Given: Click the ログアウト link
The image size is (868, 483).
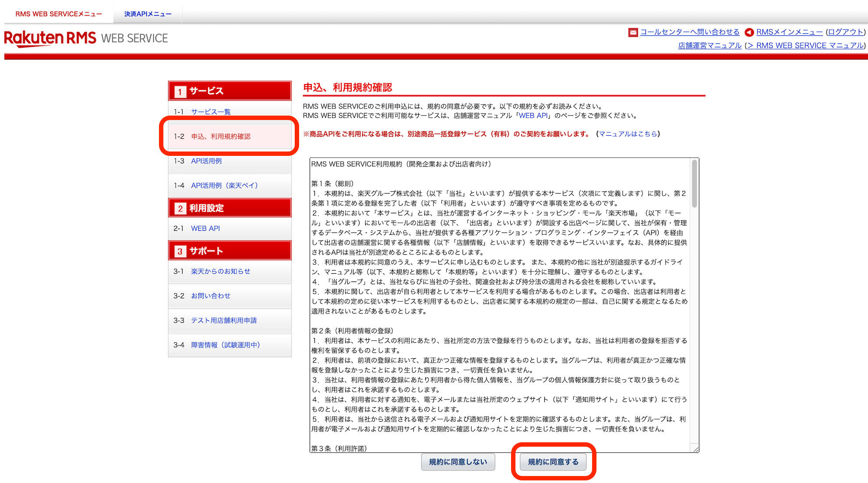Looking at the screenshot, I should tap(845, 32).
